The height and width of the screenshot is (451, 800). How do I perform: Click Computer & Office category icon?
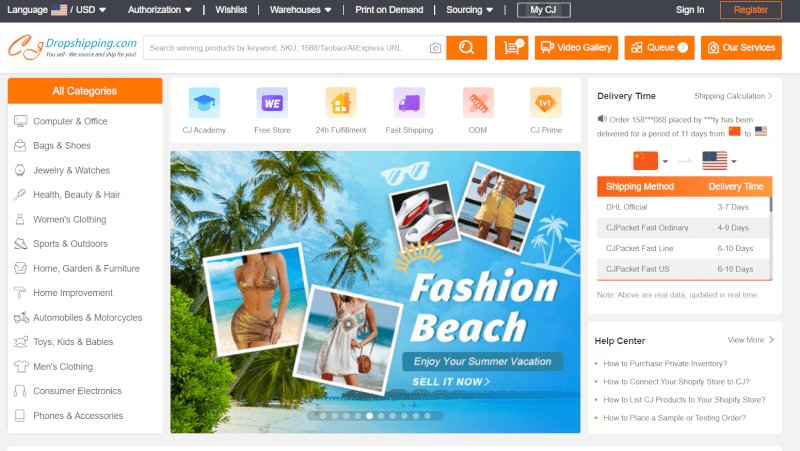20,121
